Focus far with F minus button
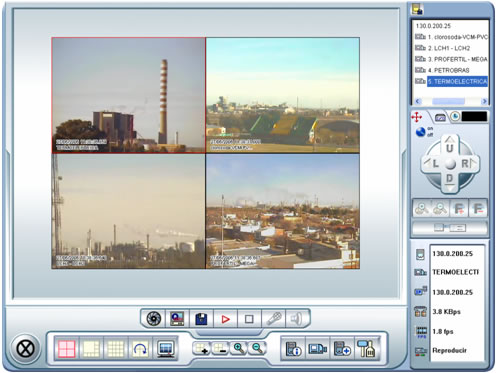This screenshot has width=497, height=373. tap(478, 209)
